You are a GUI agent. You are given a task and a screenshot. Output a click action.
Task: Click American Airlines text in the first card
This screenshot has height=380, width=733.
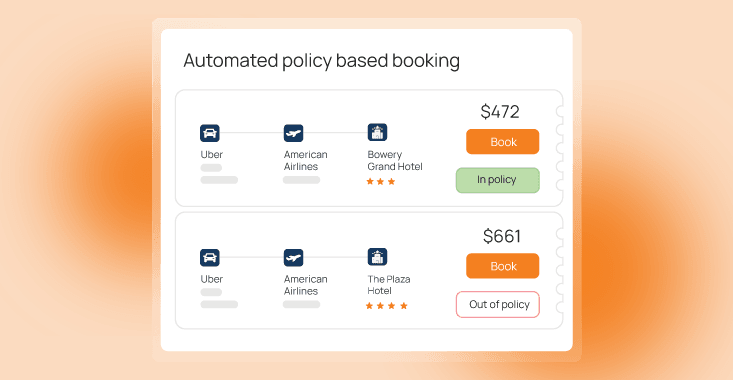pos(306,160)
